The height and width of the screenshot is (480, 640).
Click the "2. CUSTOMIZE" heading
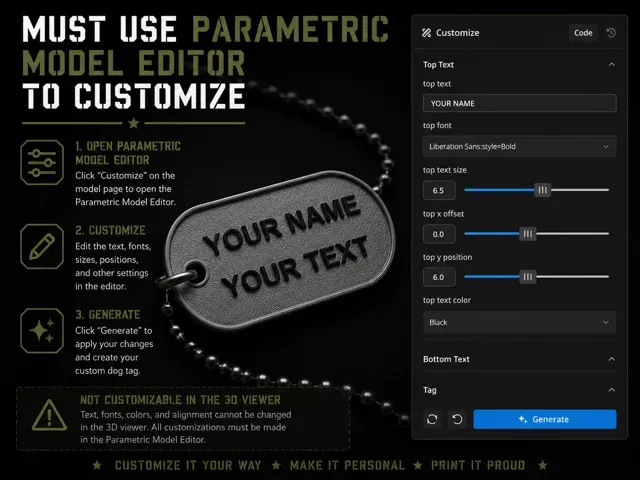click(x=110, y=230)
